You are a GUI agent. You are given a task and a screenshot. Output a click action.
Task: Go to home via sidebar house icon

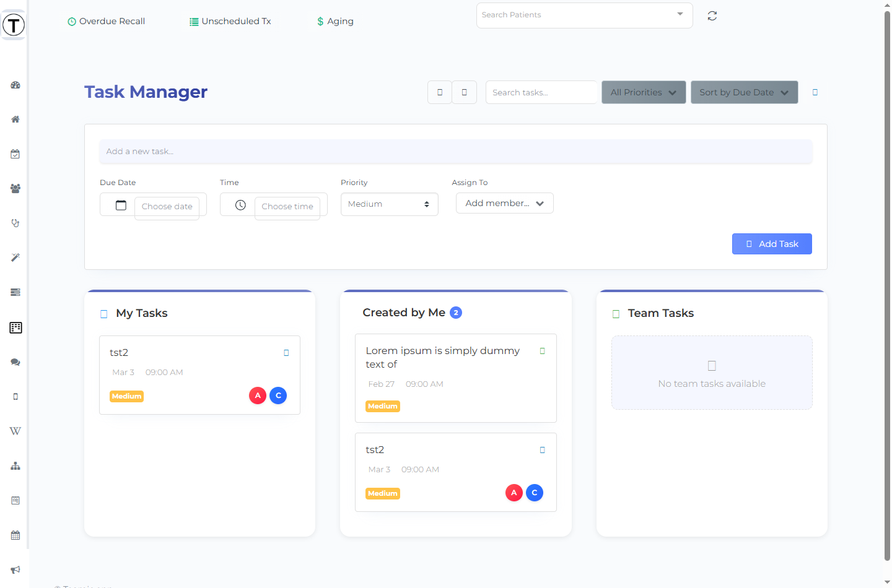15,119
